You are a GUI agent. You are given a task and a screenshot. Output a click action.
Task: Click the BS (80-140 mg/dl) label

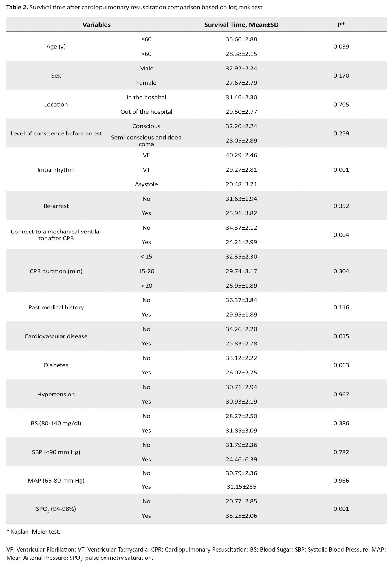pos(56,423)
